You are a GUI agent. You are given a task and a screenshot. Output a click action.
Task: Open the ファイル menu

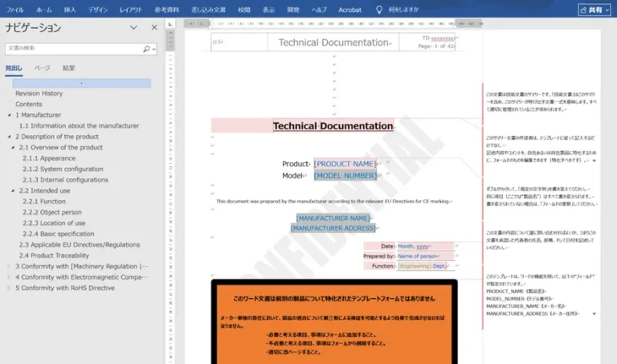[15, 10]
